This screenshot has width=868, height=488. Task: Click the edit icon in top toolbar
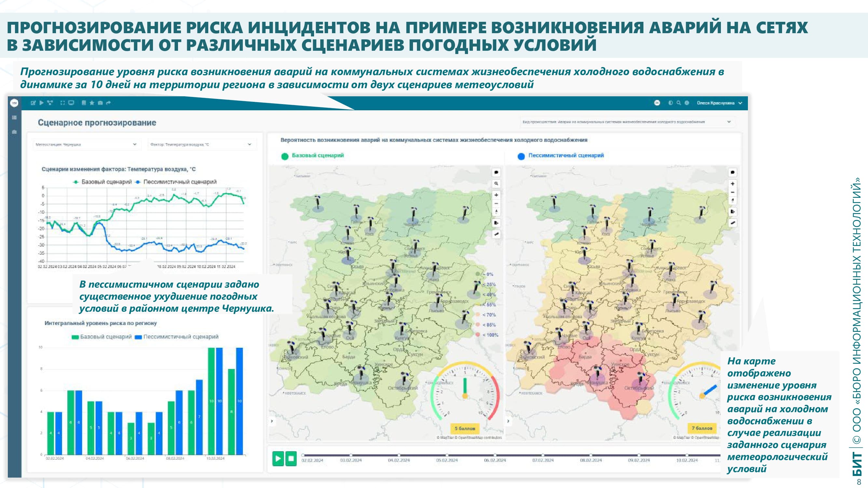[33, 103]
